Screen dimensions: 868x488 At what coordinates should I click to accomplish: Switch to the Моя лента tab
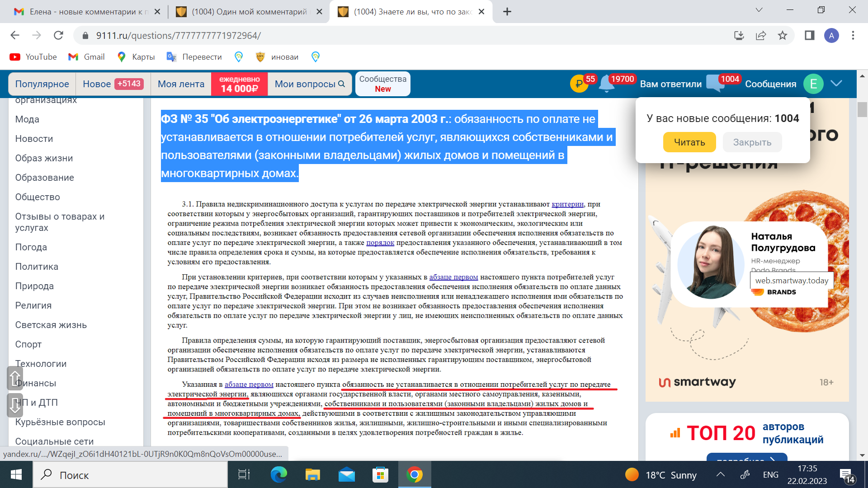(x=181, y=84)
